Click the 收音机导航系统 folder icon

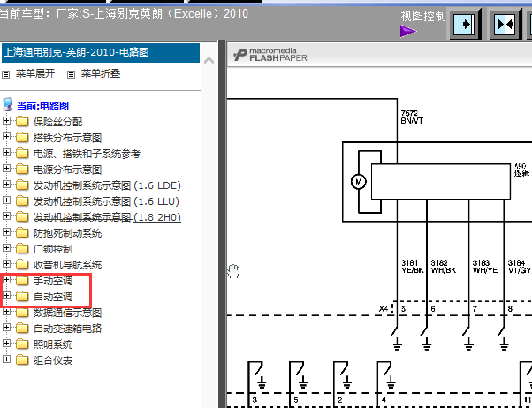click(22, 264)
